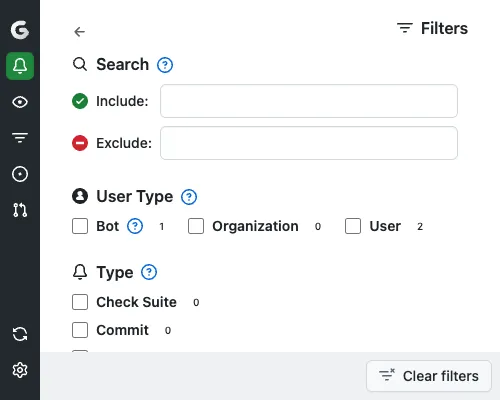Show help for the Bot option

coord(135,226)
